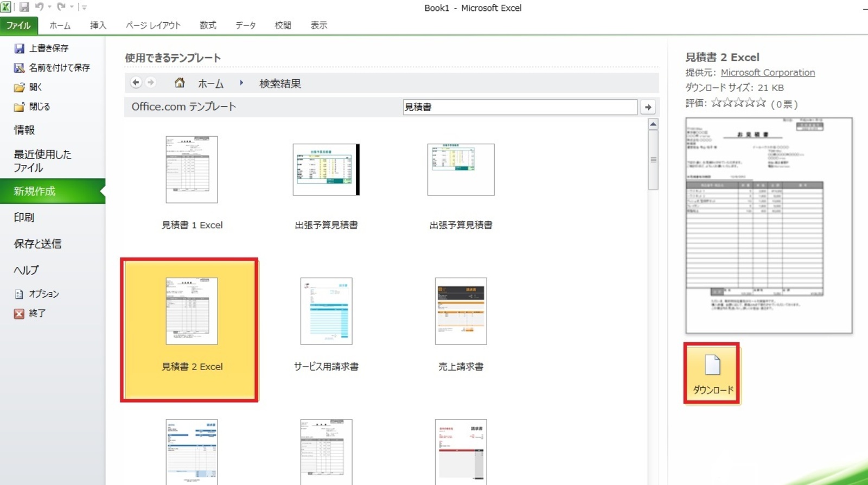Switch to the ホーム ribbon tab
The image size is (868, 485).
click(x=60, y=25)
